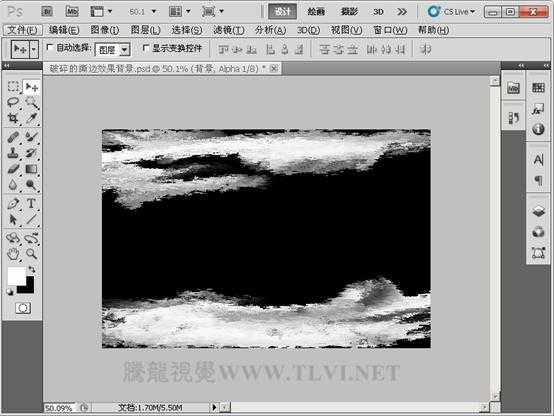Open the Filter menu
The image size is (554, 416).
point(228,30)
